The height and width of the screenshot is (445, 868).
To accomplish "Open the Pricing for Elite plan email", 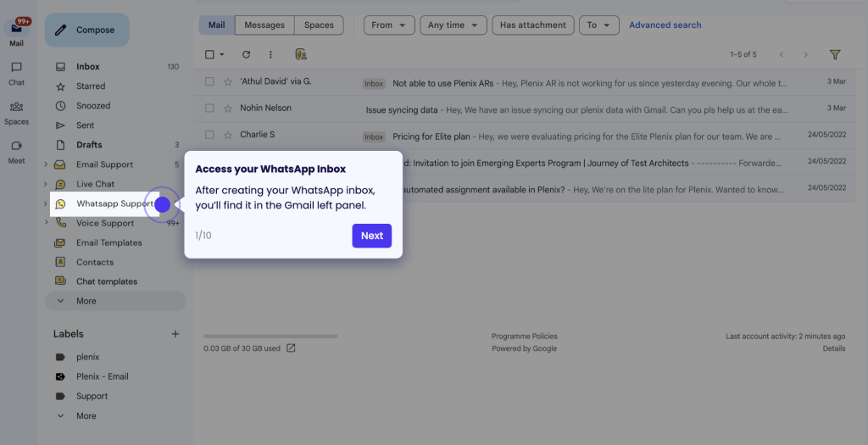I will [524, 136].
